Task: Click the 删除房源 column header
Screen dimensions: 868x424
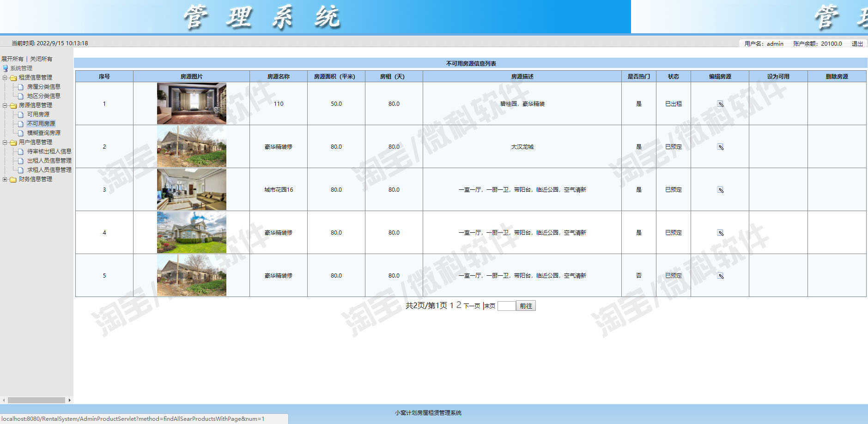Action: coord(837,77)
